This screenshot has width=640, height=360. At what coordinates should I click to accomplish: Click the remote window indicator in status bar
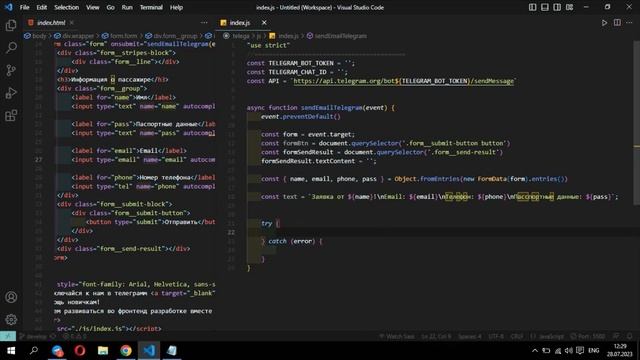click(8, 336)
